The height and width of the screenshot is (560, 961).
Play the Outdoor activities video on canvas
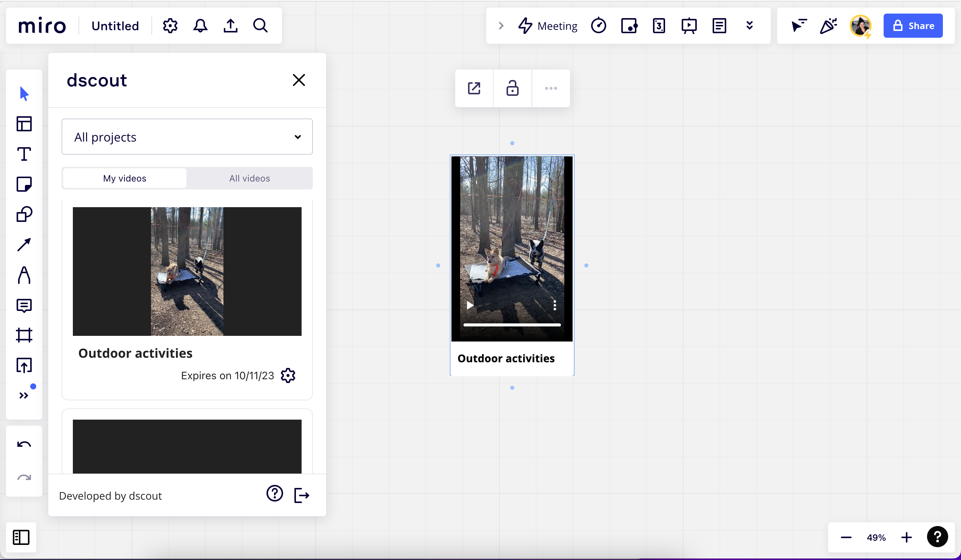click(470, 305)
